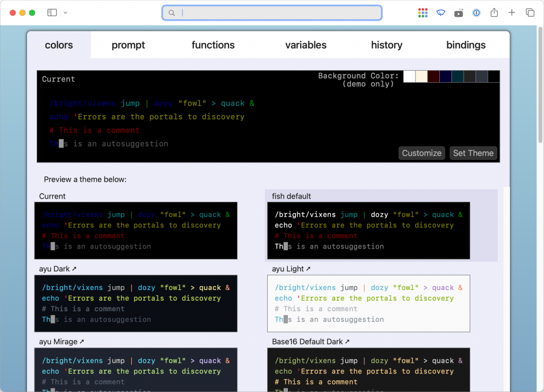Select the dark gray background swatch
Viewport: 544px width, 392px height.
pyautogui.click(x=470, y=76)
